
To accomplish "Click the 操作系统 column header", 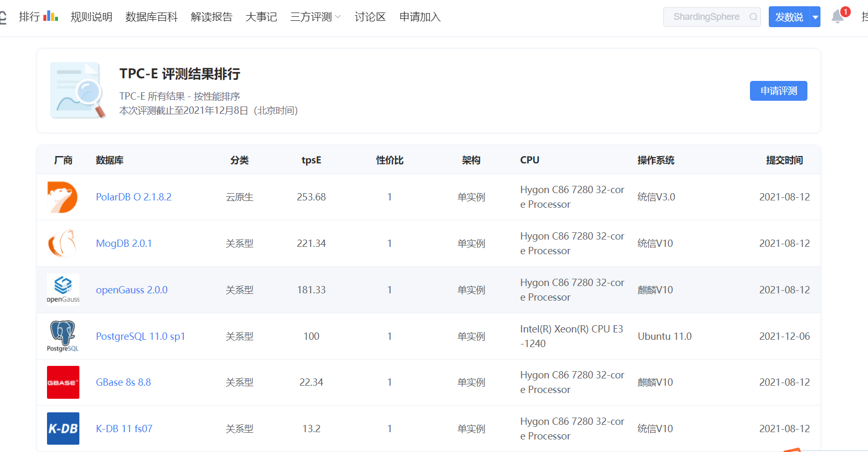I will pyautogui.click(x=656, y=160).
